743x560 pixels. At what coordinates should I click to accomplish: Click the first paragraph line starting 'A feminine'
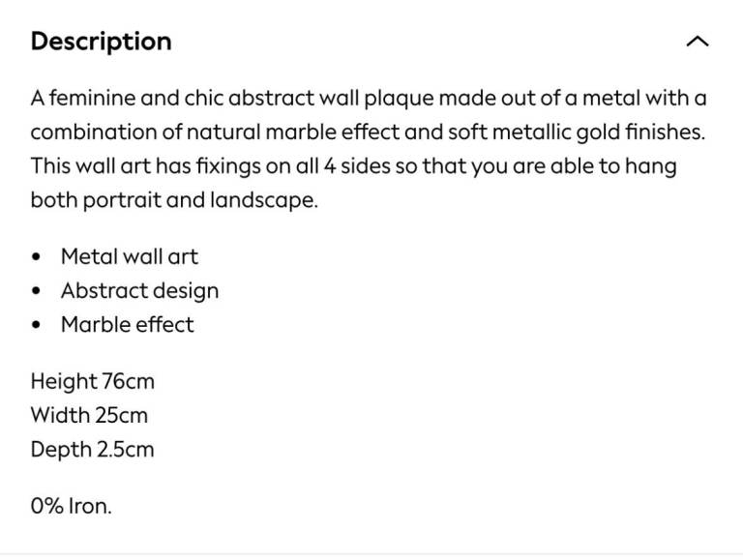point(368,98)
